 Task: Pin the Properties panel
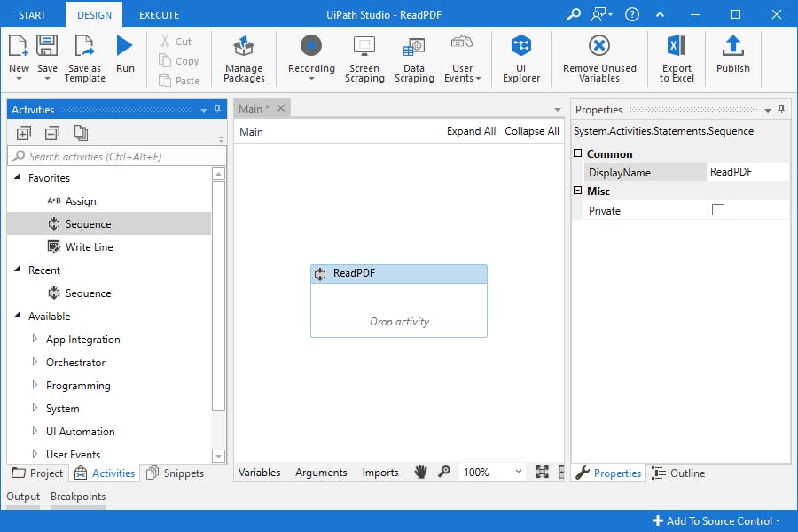point(781,109)
